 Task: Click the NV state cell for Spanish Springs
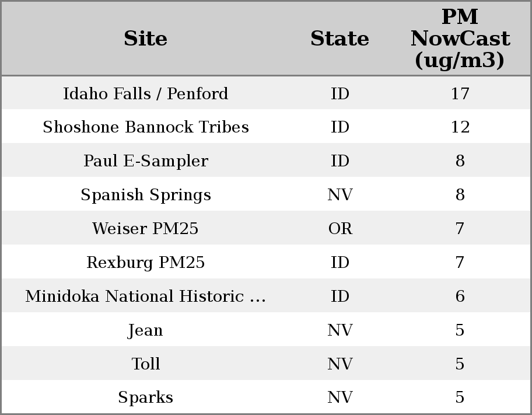coord(340,195)
